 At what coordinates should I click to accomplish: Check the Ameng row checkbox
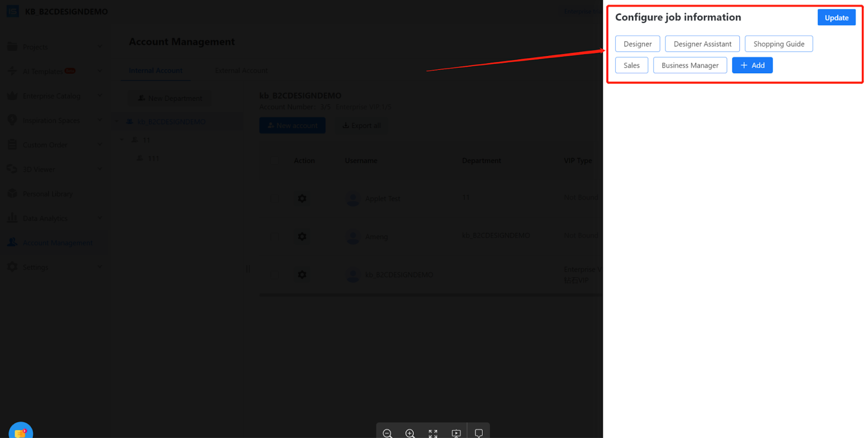[x=273, y=237]
